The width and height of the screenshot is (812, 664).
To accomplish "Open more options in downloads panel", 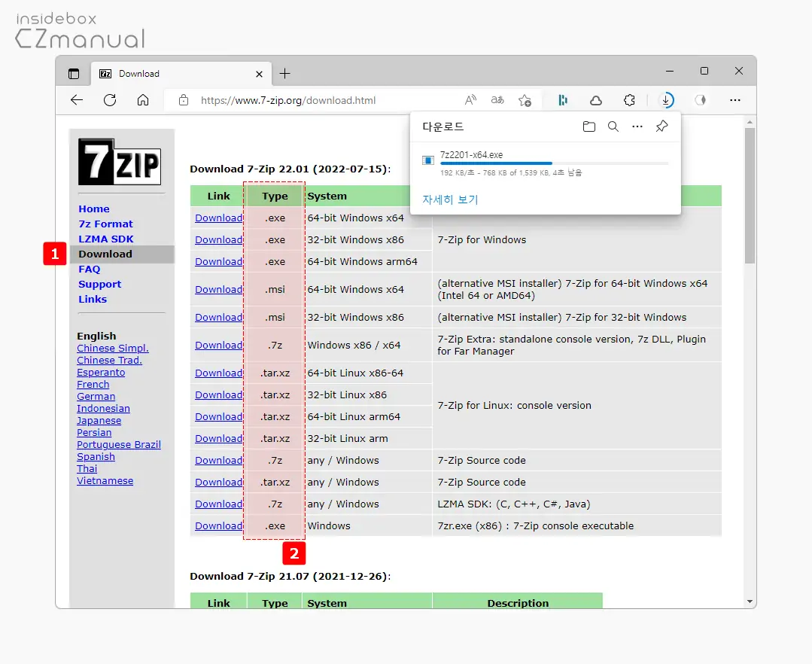I will (637, 126).
